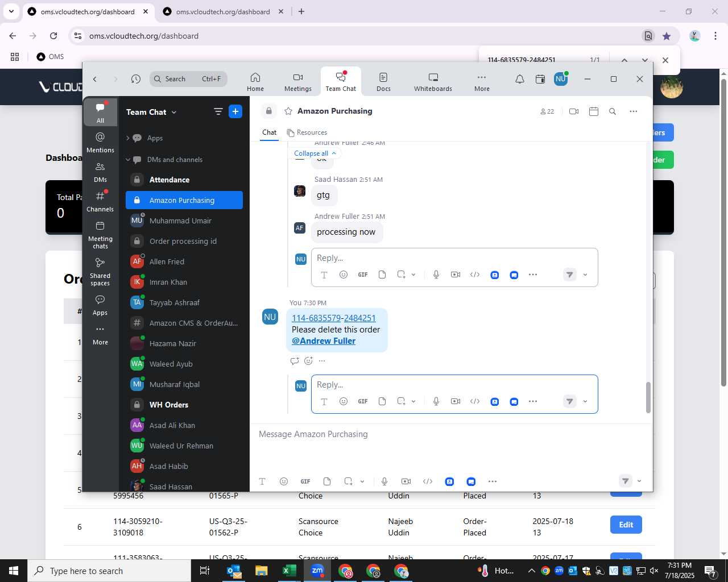Viewport: 728px width, 582px height.
Task: Click the send button in bottom composer
Action: pos(625,481)
